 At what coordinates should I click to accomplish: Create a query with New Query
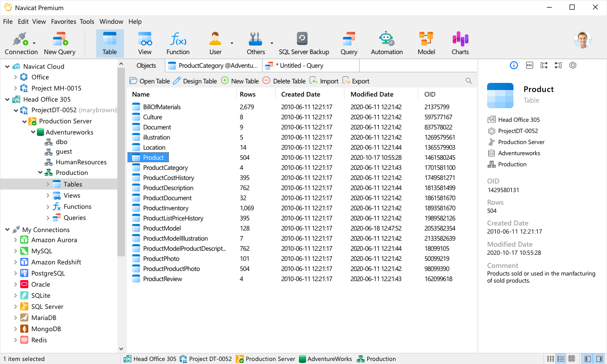point(60,42)
